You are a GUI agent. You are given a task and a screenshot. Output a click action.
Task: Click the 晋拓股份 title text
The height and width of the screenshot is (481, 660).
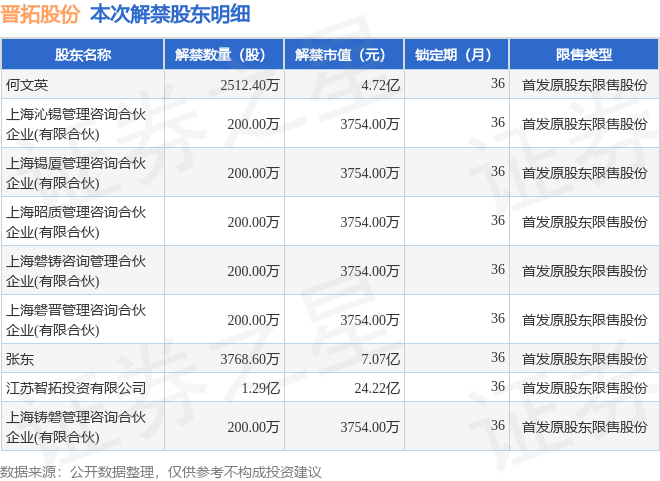point(40,14)
